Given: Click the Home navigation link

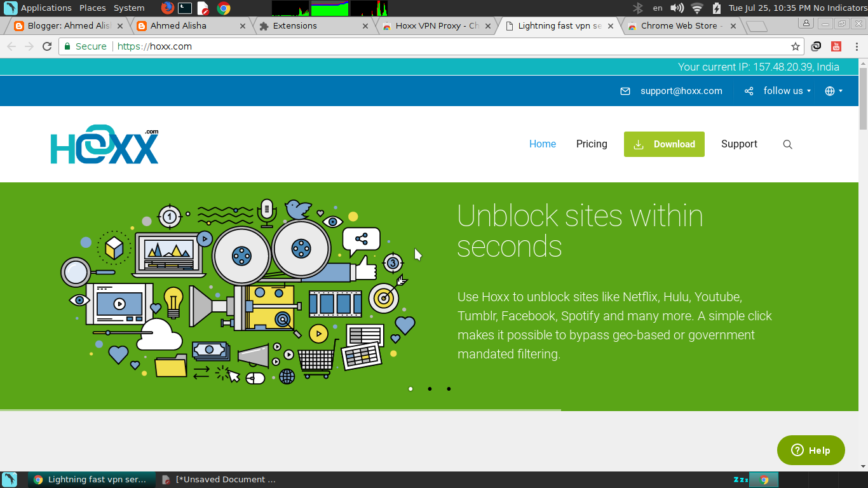Looking at the screenshot, I should click(543, 144).
